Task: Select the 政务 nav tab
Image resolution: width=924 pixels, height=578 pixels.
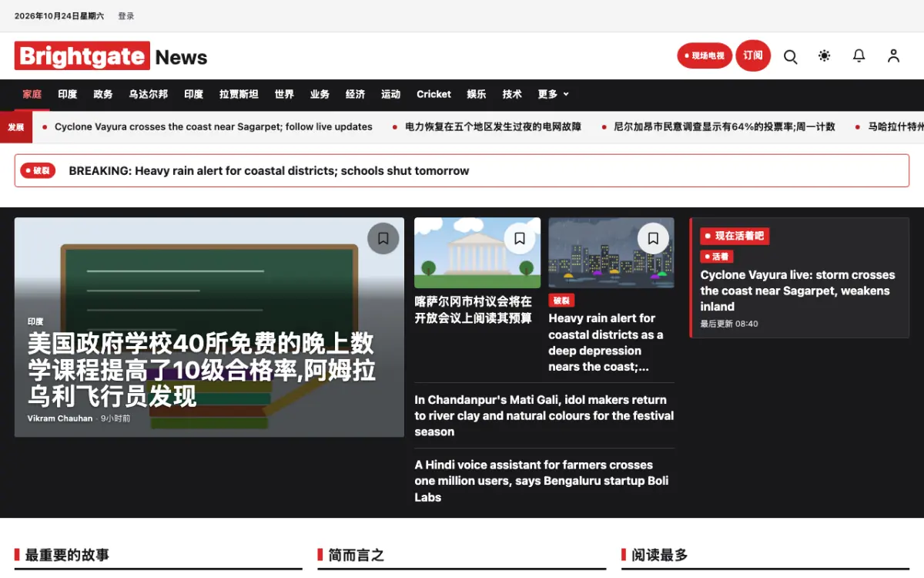Action: [x=103, y=94]
